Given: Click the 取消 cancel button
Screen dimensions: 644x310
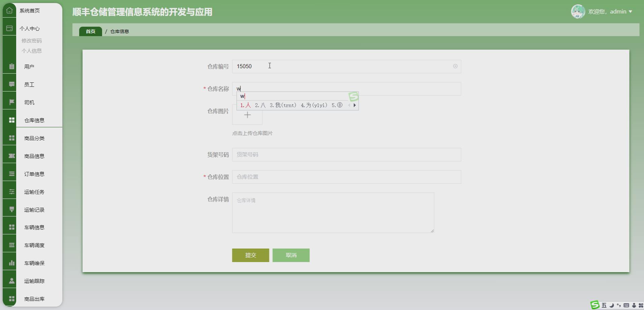Looking at the screenshot, I should (x=291, y=255).
